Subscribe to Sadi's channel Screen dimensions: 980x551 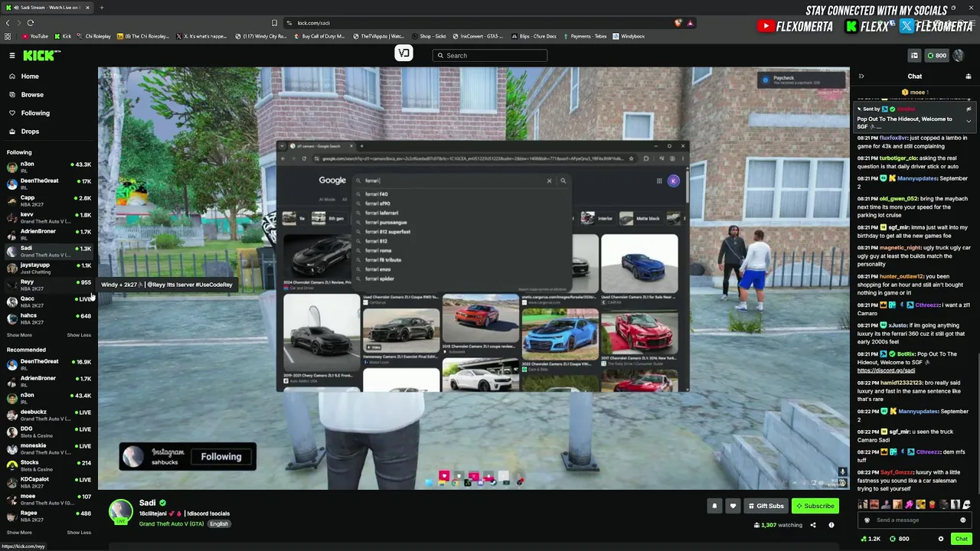(815, 506)
